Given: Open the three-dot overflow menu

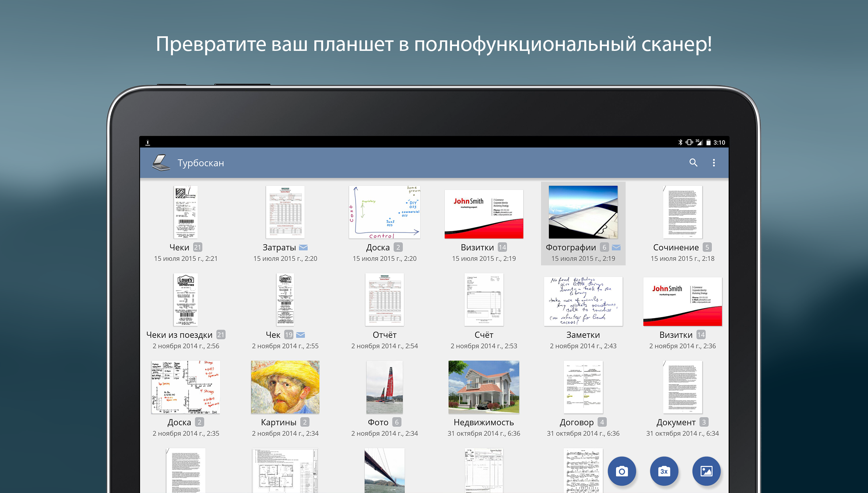Looking at the screenshot, I should pyautogui.click(x=714, y=163).
